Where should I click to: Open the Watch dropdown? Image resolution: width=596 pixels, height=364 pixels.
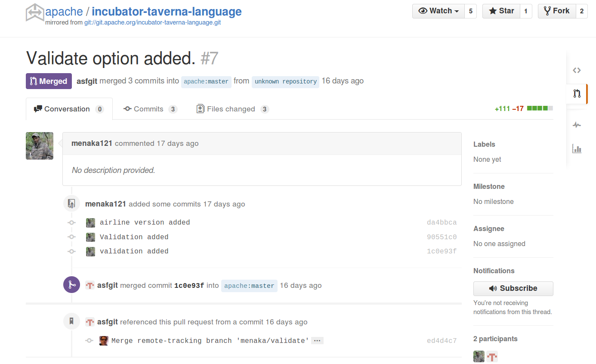(x=439, y=11)
